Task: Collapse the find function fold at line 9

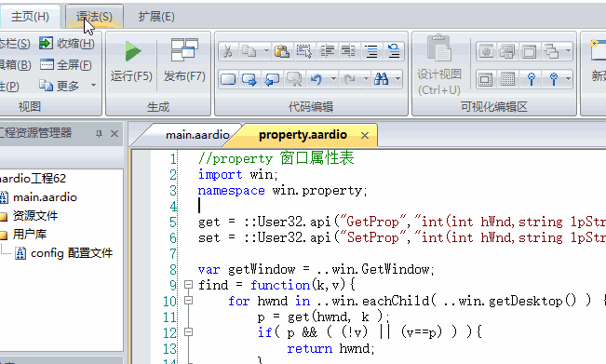Action: click(x=189, y=285)
